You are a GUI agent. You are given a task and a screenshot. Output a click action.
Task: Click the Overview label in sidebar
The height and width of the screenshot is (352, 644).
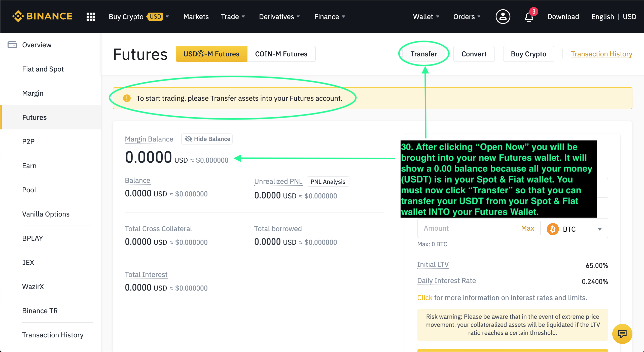(x=37, y=45)
